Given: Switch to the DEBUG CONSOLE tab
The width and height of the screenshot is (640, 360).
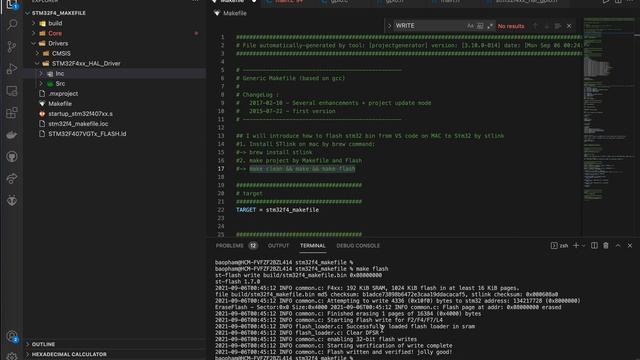Looking at the screenshot, I should pos(358,245).
